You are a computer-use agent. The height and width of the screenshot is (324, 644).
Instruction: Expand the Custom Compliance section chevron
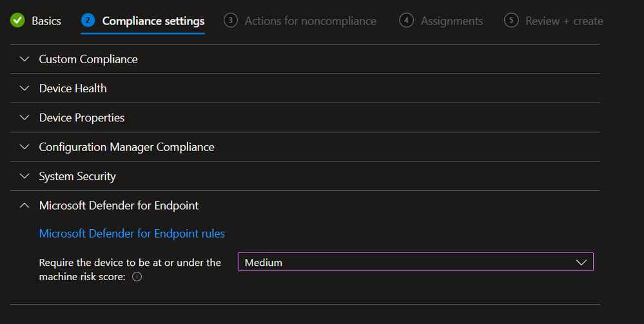(x=24, y=59)
